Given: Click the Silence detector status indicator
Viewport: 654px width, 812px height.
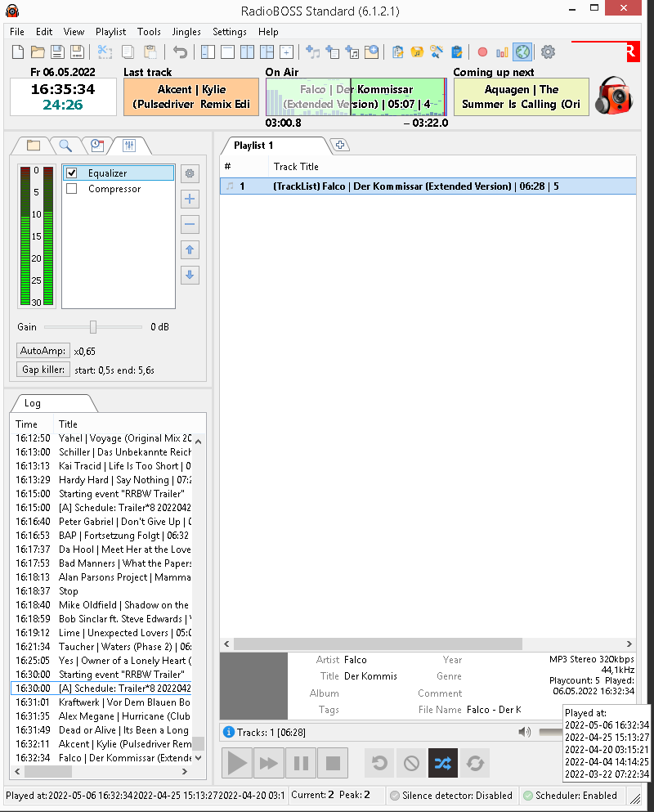Looking at the screenshot, I should pos(451,796).
